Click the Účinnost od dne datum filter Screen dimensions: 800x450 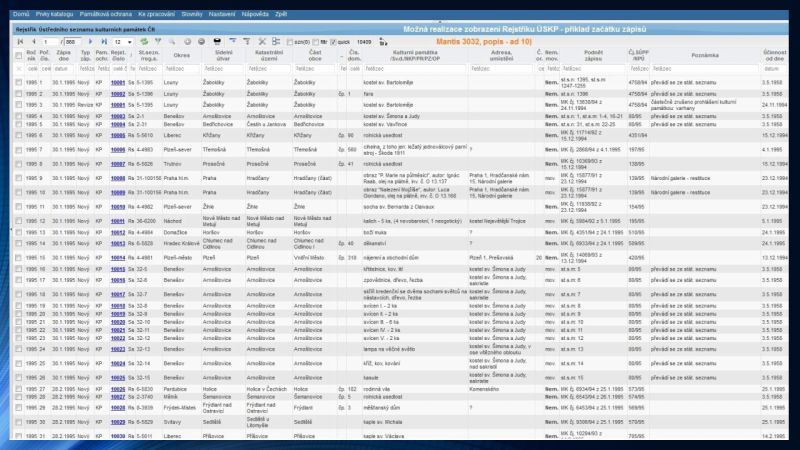[x=774, y=68]
